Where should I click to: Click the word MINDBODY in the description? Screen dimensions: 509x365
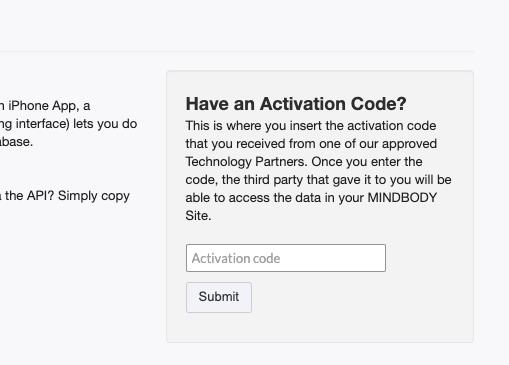[402, 198]
